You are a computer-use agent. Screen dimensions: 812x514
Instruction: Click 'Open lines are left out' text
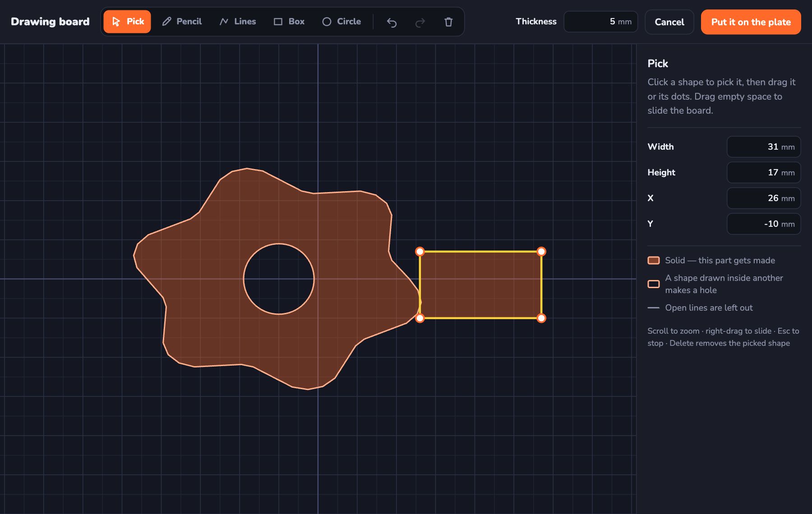pyautogui.click(x=709, y=308)
